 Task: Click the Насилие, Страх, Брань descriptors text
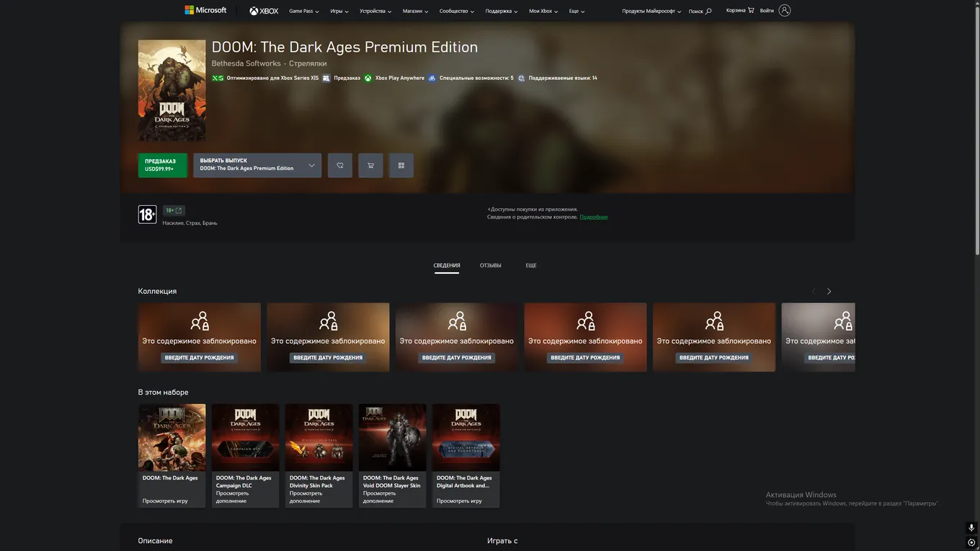click(x=190, y=223)
